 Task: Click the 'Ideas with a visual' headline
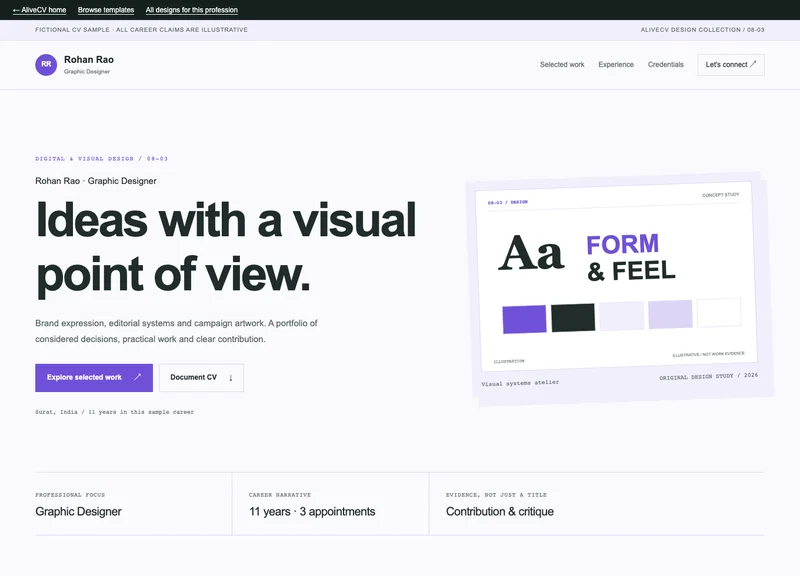pos(226,220)
